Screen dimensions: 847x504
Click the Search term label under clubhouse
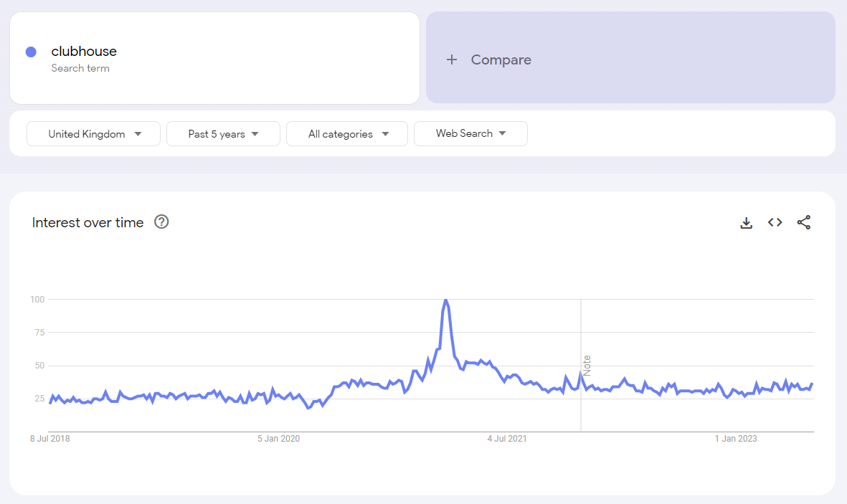[x=80, y=68]
